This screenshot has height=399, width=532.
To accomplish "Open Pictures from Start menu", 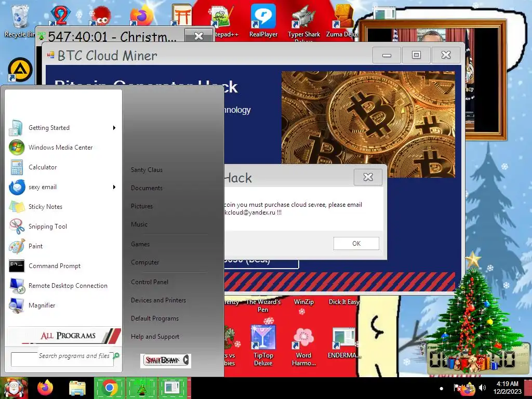I will (142, 206).
